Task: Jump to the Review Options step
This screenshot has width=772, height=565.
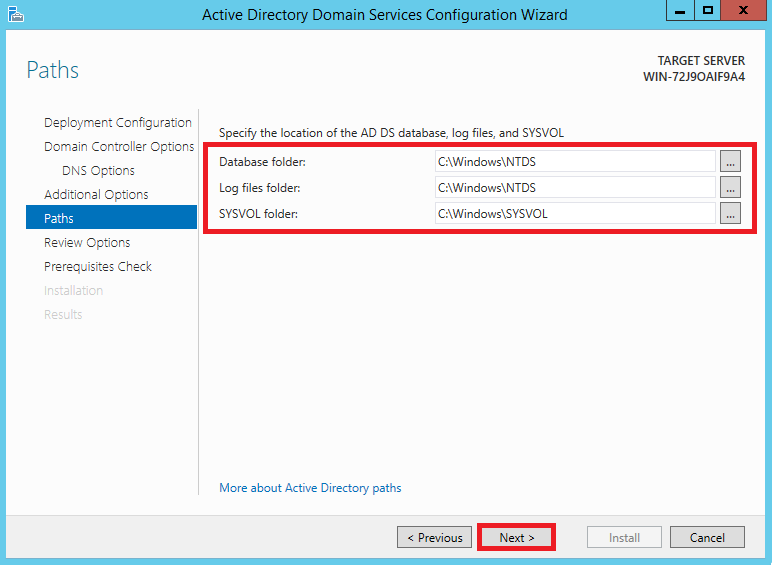Action: 87,243
